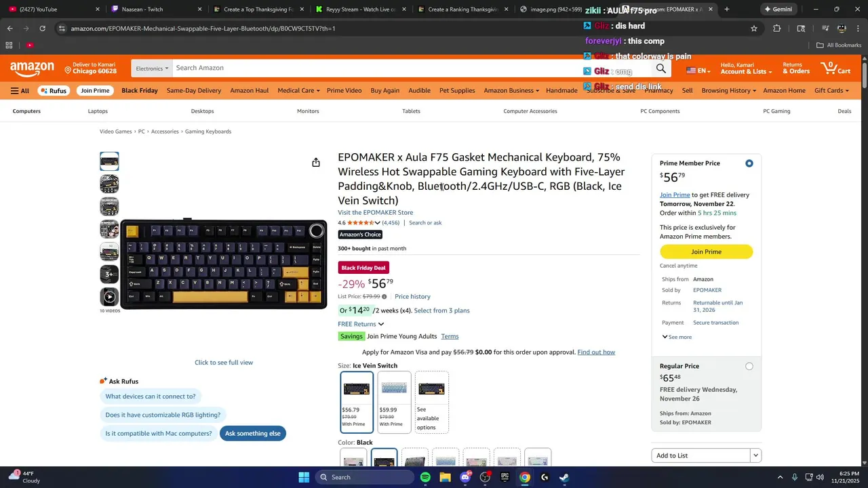Go back with the browser back arrow
868x488 pixels.
tap(9, 28)
